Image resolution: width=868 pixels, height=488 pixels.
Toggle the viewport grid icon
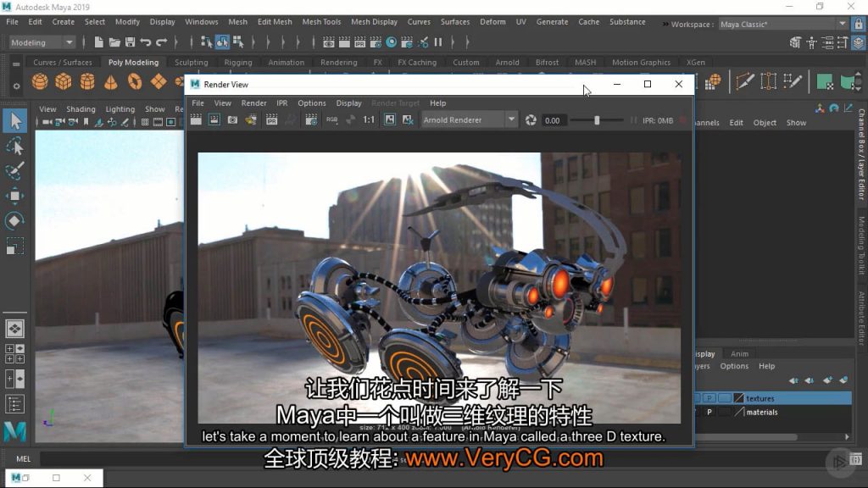tap(145, 122)
